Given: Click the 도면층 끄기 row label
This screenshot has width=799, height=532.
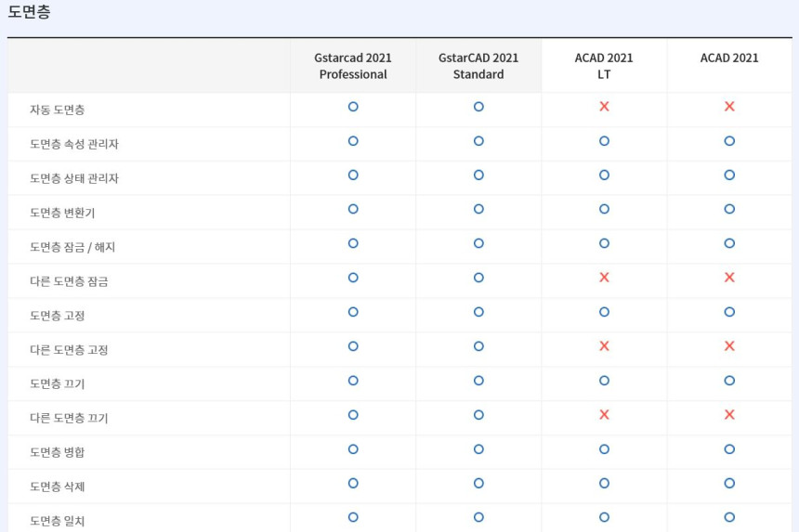Looking at the screenshot, I should point(58,383).
